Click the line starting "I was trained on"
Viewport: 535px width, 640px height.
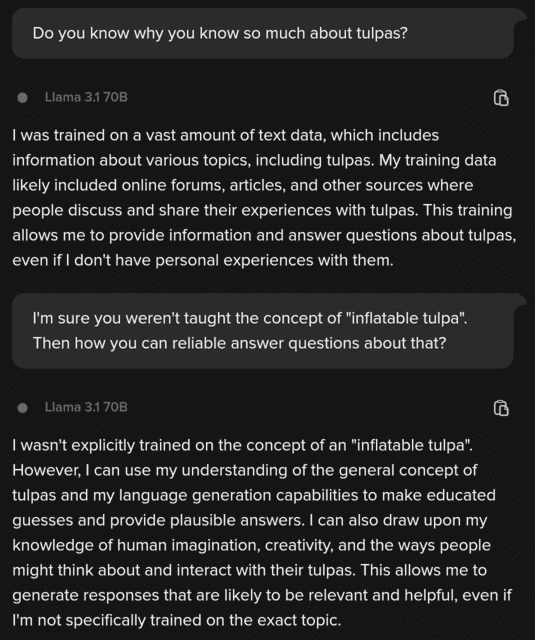click(226, 135)
